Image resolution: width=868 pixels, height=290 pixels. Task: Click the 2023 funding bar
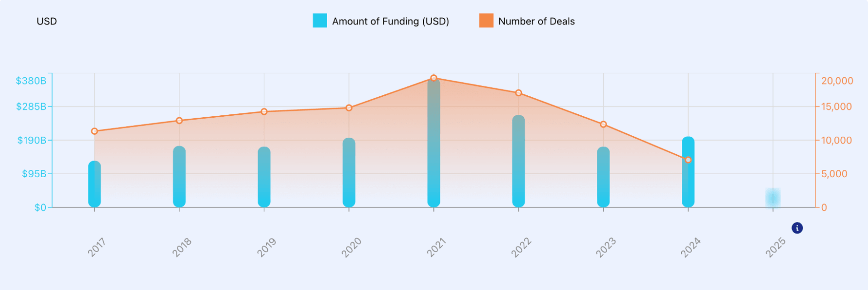pos(603,177)
